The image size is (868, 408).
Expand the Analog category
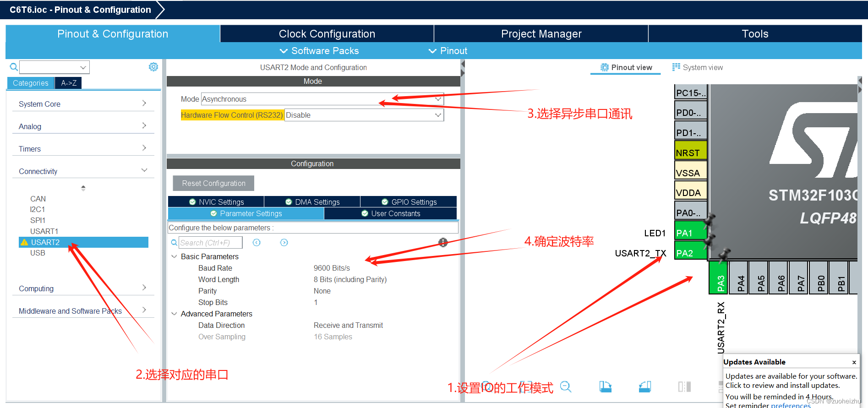click(83, 126)
